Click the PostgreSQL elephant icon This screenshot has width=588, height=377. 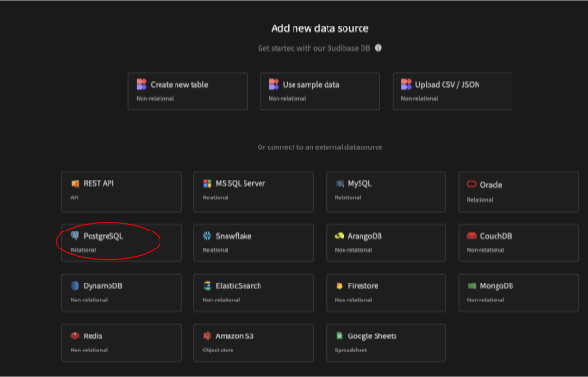[75, 236]
